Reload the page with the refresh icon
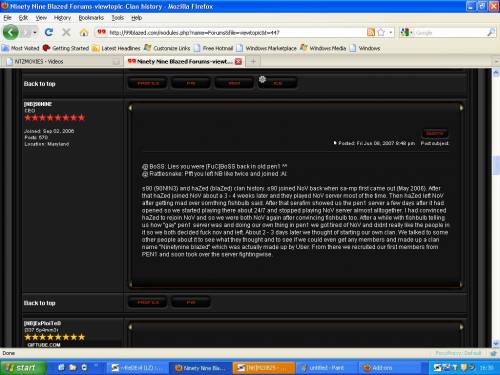The image size is (500, 375). pos(49,32)
